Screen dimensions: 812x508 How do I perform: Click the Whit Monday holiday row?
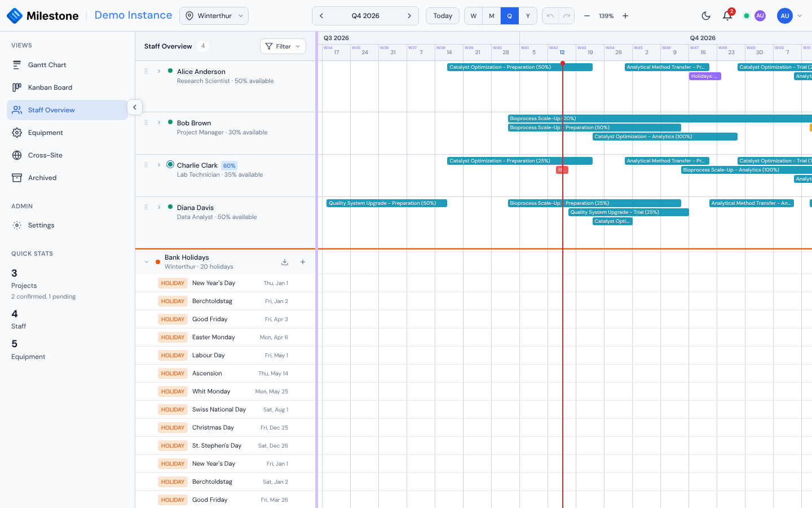(x=226, y=392)
